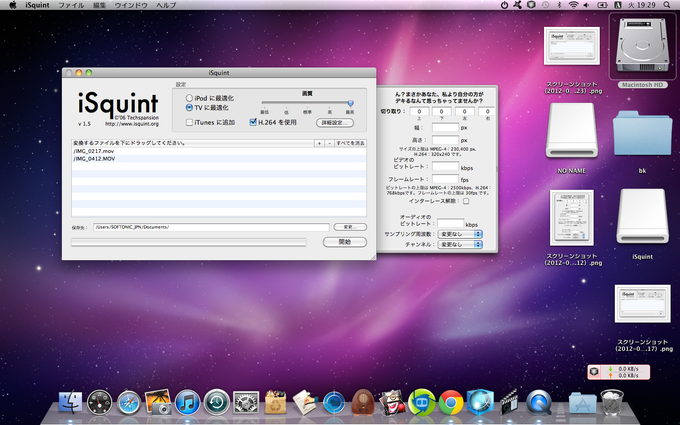Viewport: 680px width, 425px height.
Task: Open the ファイル menu
Action: [x=71, y=5]
